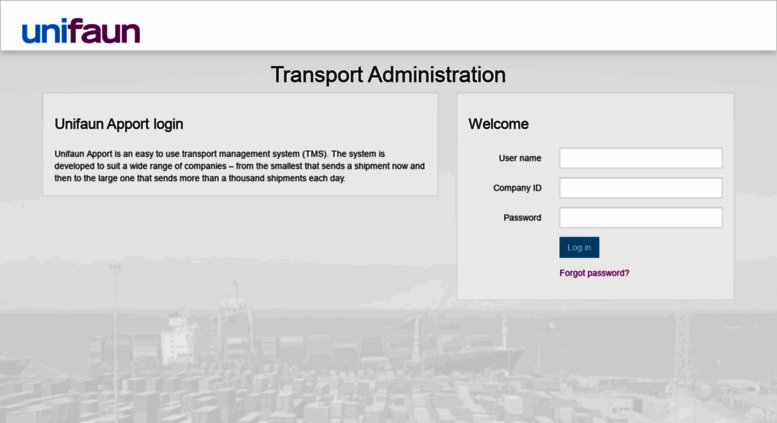The width and height of the screenshot is (777, 423).
Task: Click the Company ID label
Action: (x=517, y=188)
